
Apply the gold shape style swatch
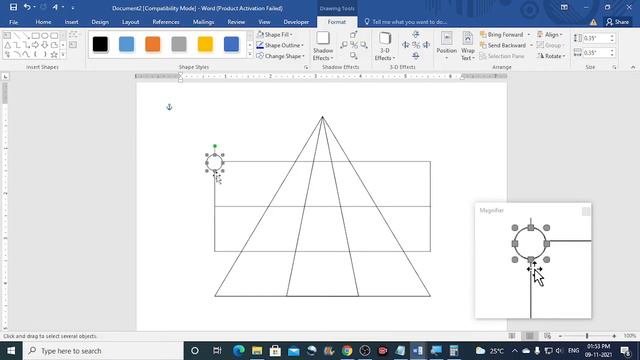coord(205,44)
